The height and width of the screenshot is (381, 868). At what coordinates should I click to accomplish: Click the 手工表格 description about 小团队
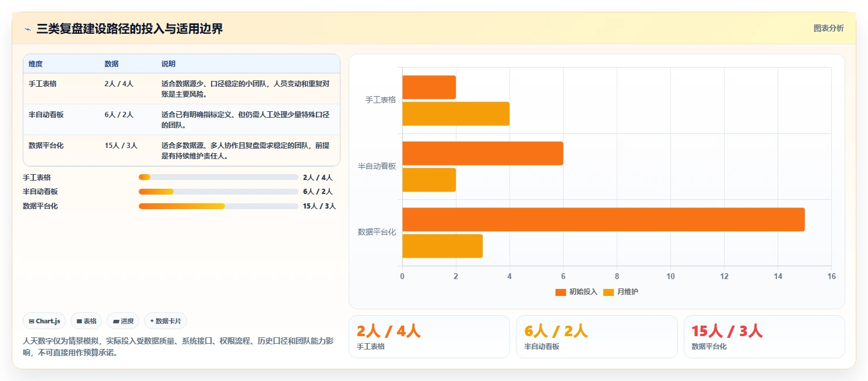tap(246, 89)
